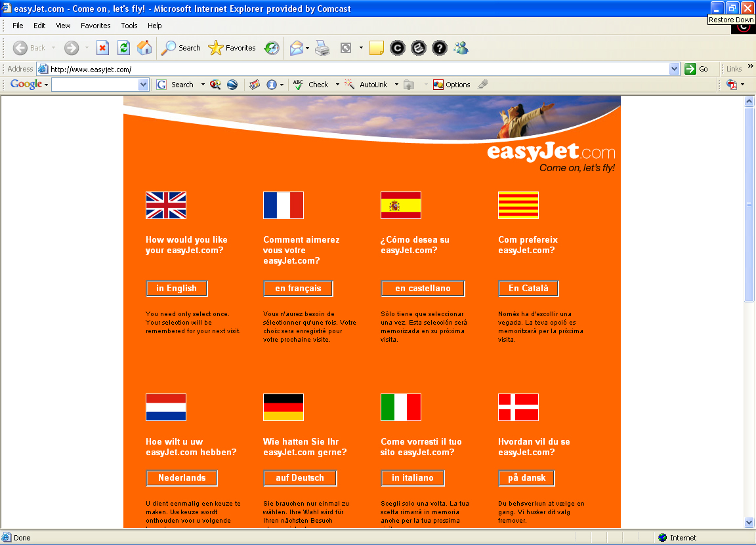This screenshot has height=545, width=756.
Task: Open the Favorites menu in the menu bar
Action: (95, 26)
